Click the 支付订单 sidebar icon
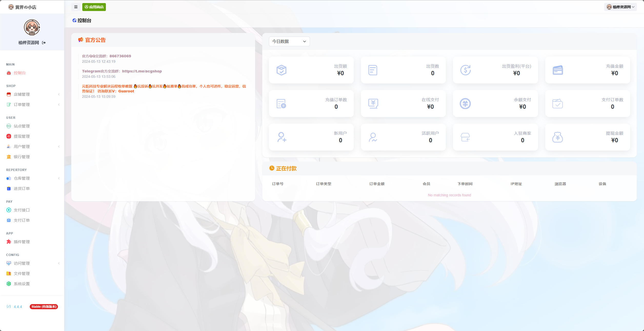Image resolution: width=644 pixels, height=331 pixels. pyautogui.click(x=9, y=220)
